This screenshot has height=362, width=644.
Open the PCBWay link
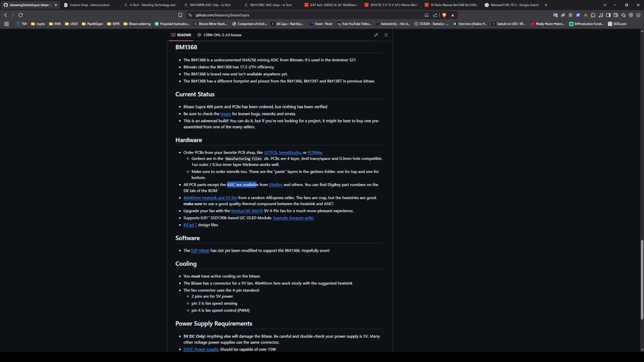(315, 152)
